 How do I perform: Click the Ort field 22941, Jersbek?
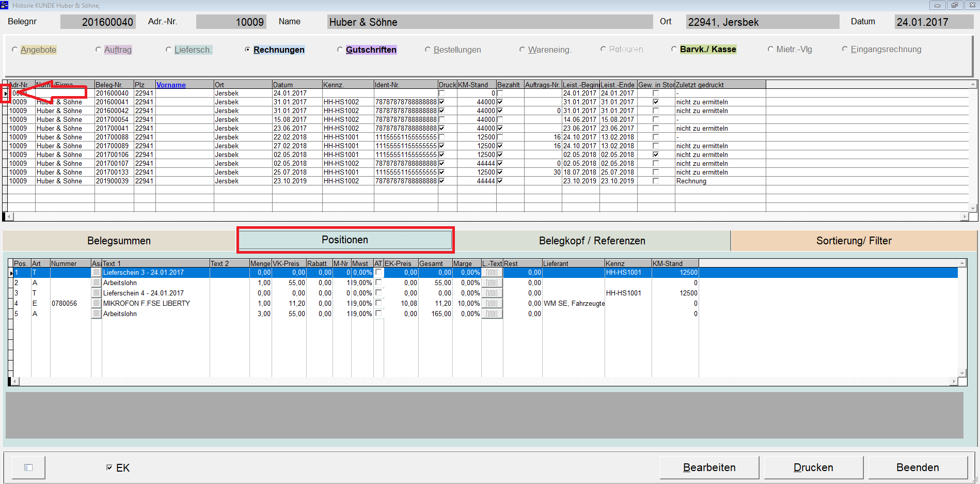(x=763, y=22)
